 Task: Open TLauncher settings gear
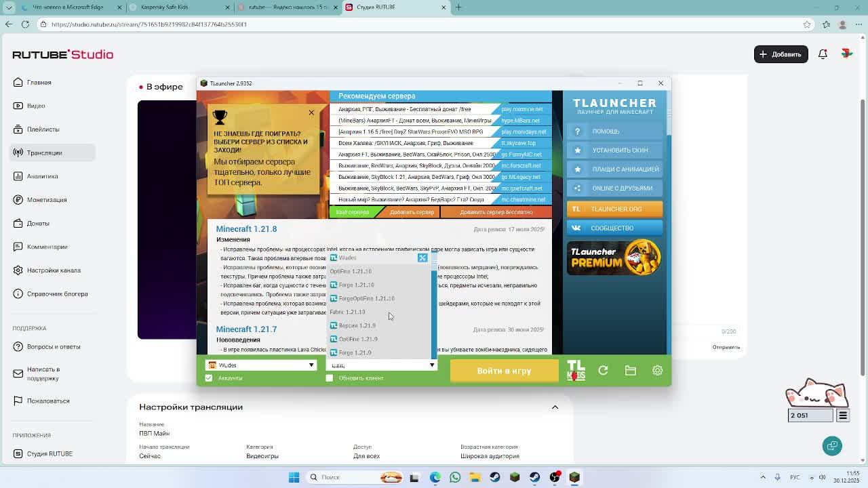pos(657,370)
